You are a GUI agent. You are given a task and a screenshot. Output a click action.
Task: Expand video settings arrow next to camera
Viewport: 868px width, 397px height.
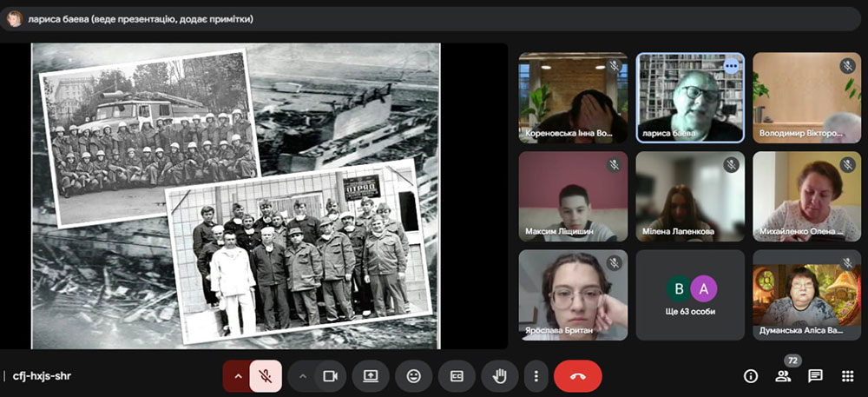coord(303,376)
